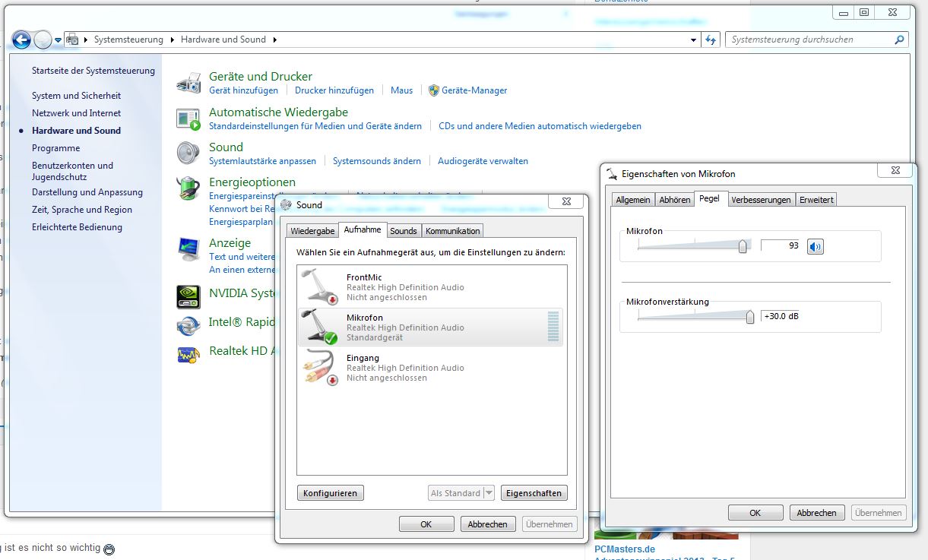Viewport: 928px width, 560px height.
Task: Click the Mikrofonverstärkung slider handle
Action: (750, 317)
